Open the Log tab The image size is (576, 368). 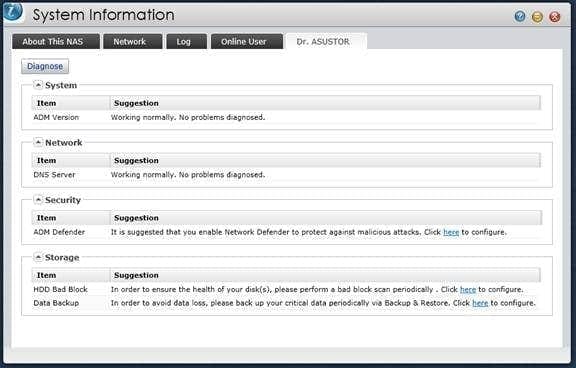[187, 42]
